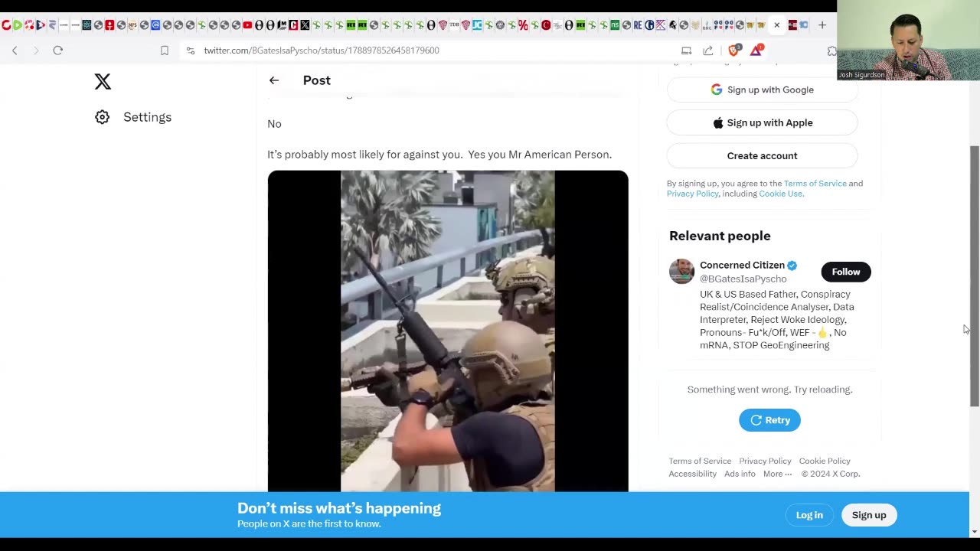980x551 pixels.
Task: Click Sign up on the bottom banner
Action: [869, 515]
